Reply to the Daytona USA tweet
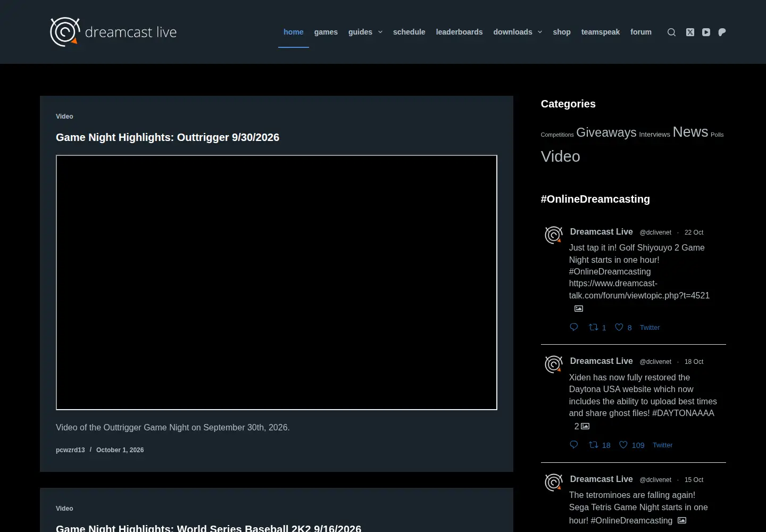This screenshot has width=766, height=532. [573, 445]
